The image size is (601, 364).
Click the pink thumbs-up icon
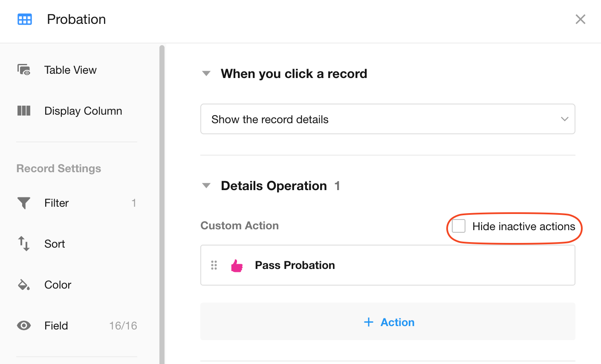pyautogui.click(x=237, y=266)
